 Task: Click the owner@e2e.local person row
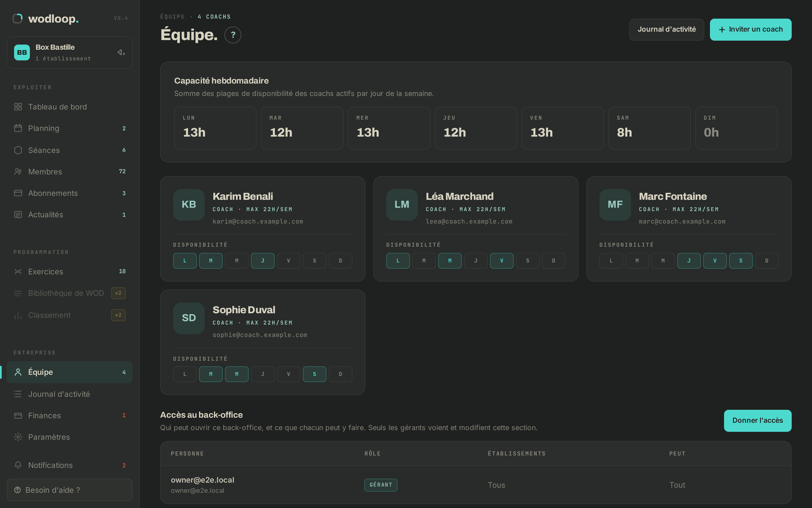tap(476, 485)
